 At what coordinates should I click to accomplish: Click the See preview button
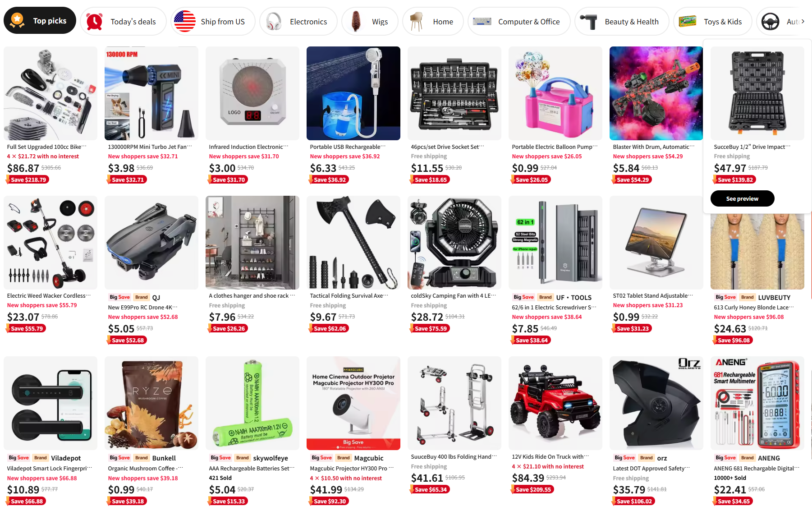coord(742,198)
